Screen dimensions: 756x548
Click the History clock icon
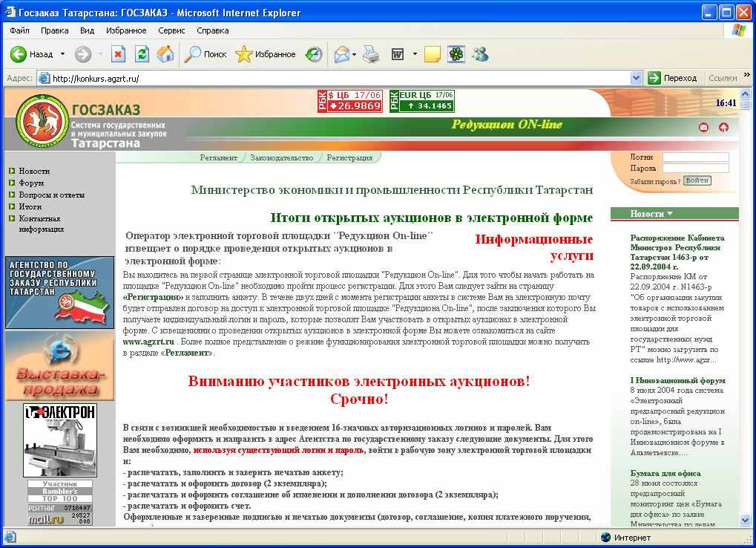[314, 54]
